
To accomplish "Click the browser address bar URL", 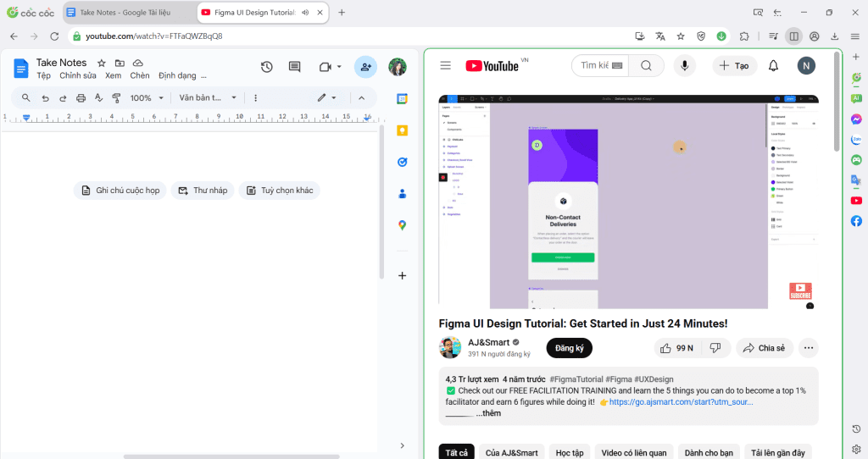I will [x=154, y=36].
